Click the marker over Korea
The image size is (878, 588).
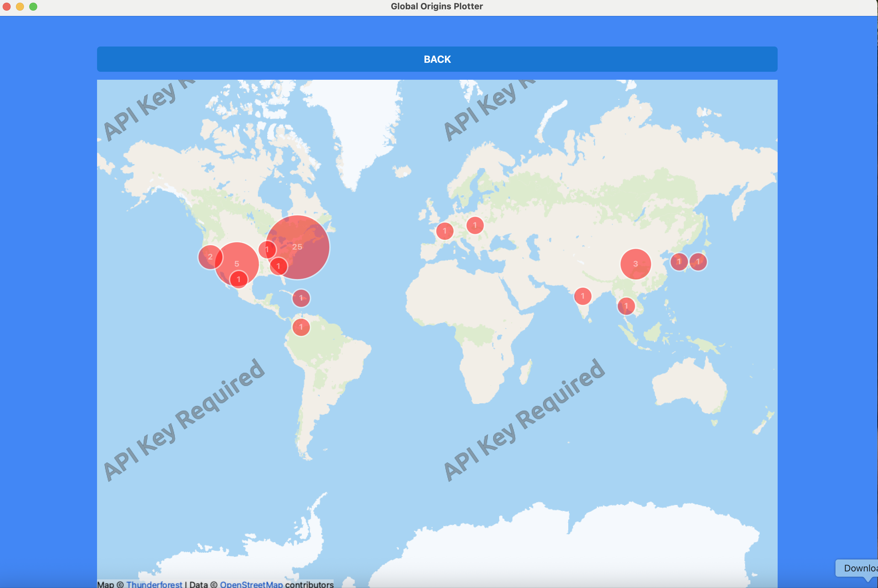tap(679, 262)
